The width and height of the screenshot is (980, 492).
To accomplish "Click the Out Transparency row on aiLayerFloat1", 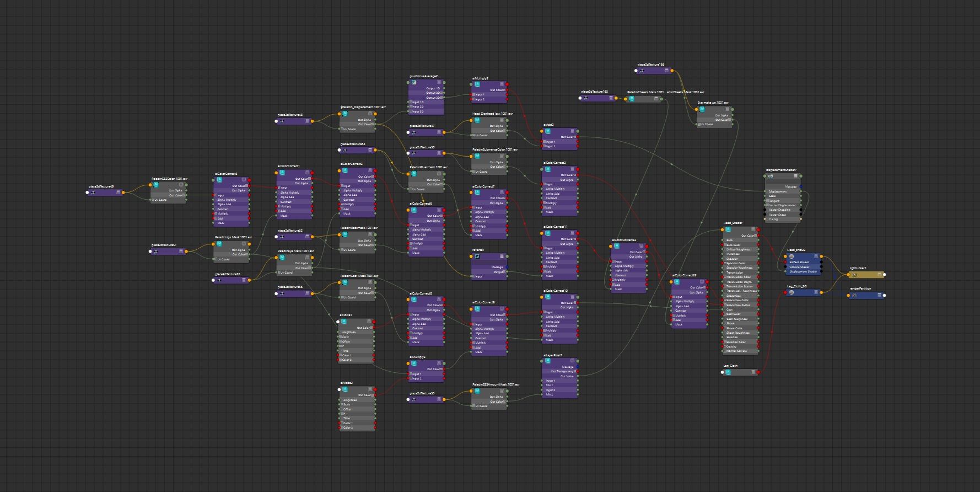I will pos(560,371).
